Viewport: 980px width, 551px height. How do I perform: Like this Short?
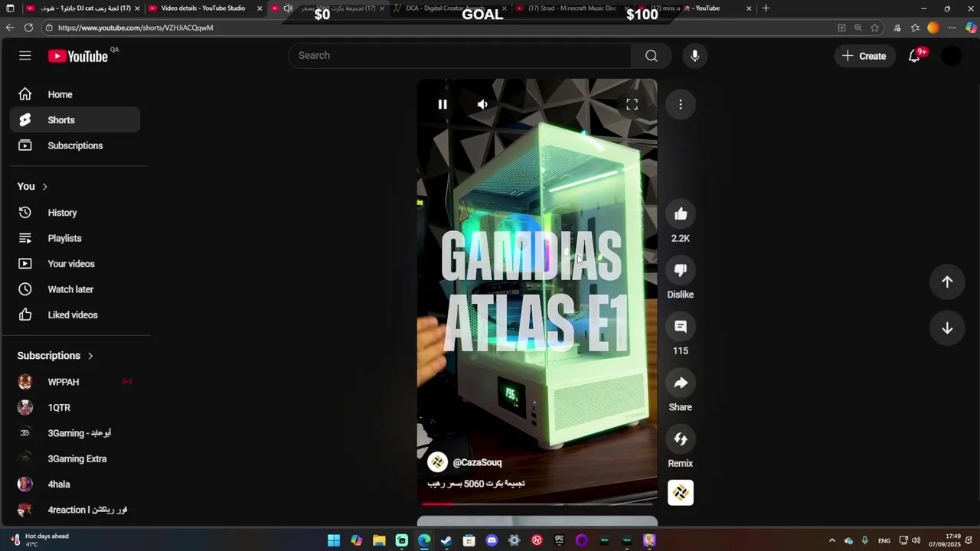[681, 214]
